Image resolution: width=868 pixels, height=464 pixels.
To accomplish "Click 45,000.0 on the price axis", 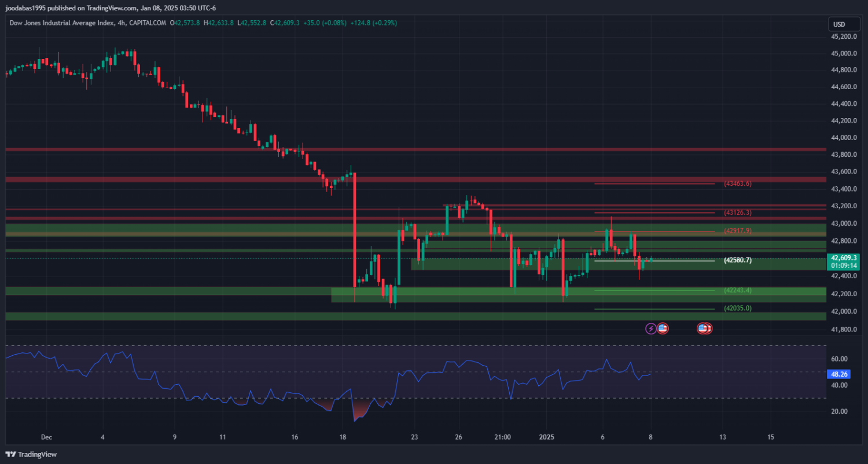I will click(x=844, y=53).
